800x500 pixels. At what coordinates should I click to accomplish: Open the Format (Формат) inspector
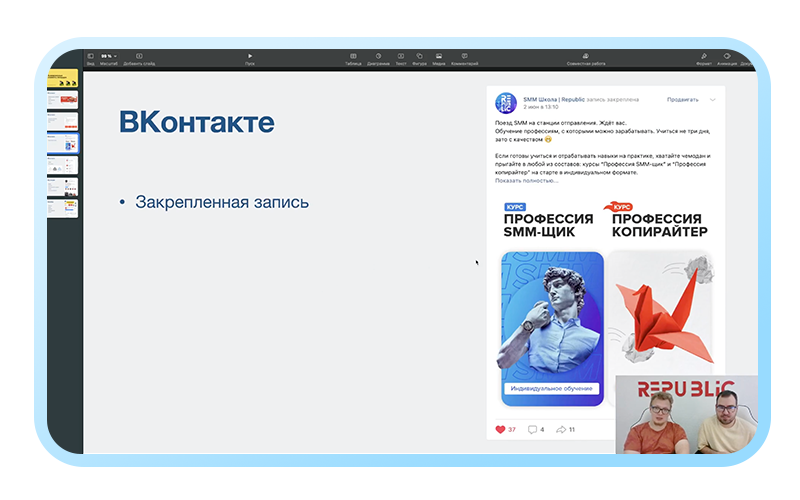point(704,59)
